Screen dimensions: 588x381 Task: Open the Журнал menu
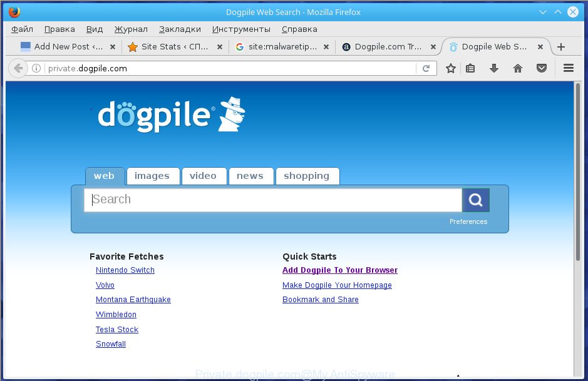click(x=130, y=29)
